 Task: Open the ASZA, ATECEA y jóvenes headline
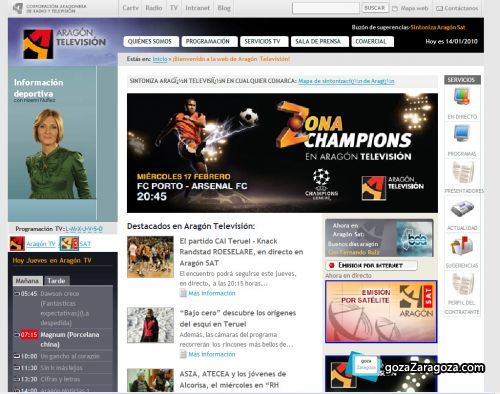point(233,379)
